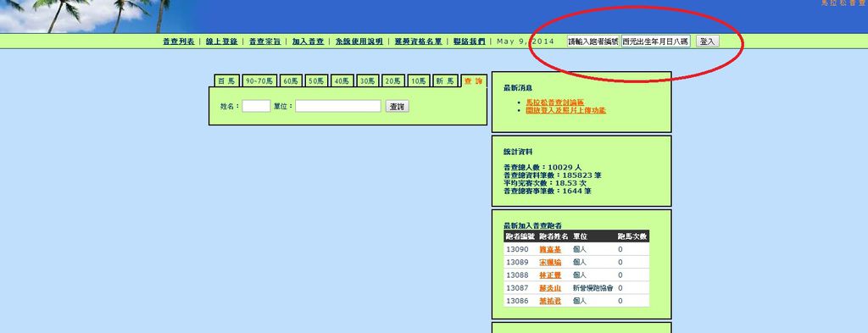Open runner name link in row 13089

(x=550, y=262)
